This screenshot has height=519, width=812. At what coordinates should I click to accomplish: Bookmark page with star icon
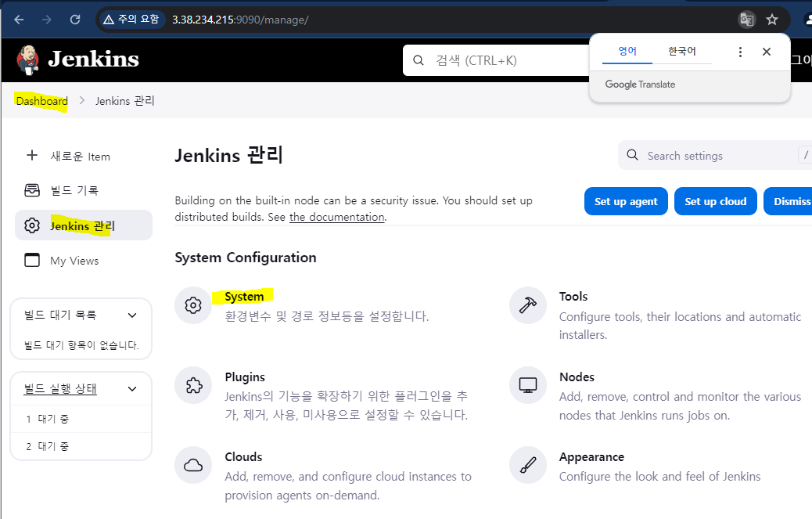click(772, 20)
